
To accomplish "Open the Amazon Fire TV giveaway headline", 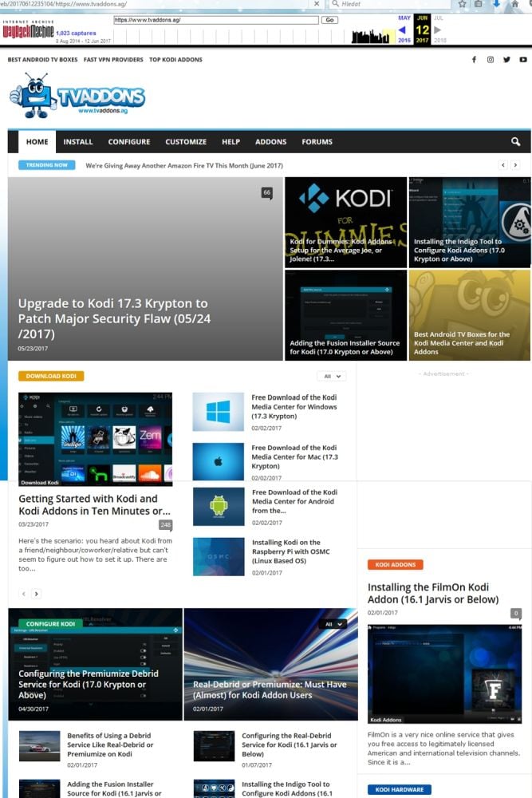I will click(184, 165).
